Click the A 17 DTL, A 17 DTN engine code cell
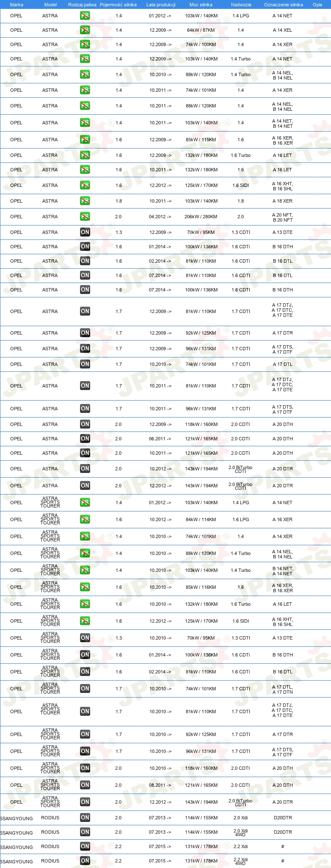 pyautogui.click(x=282, y=689)
